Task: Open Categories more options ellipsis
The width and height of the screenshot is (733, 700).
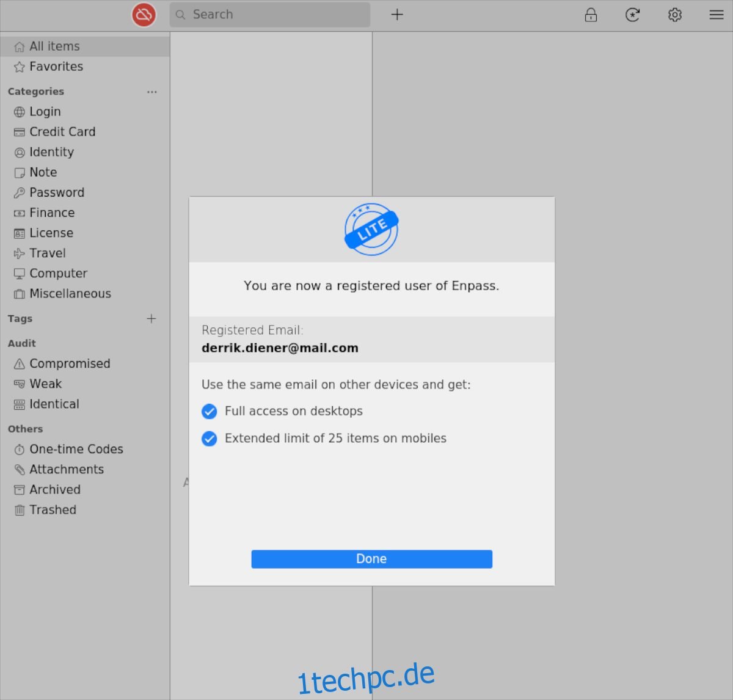Action: pyautogui.click(x=152, y=92)
